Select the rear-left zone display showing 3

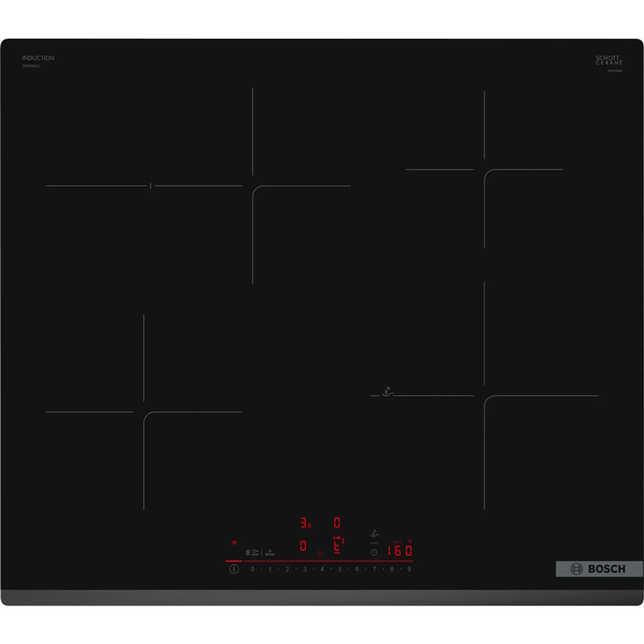304,522
